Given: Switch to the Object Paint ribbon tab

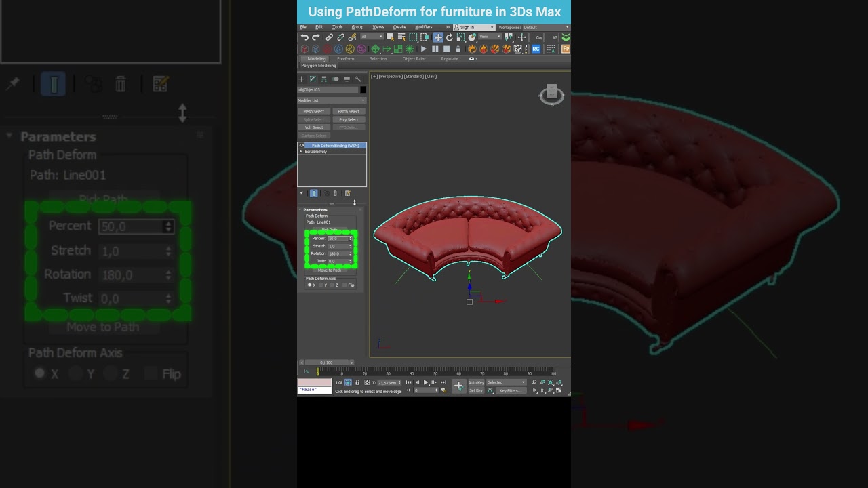Looking at the screenshot, I should coord(414,59).
